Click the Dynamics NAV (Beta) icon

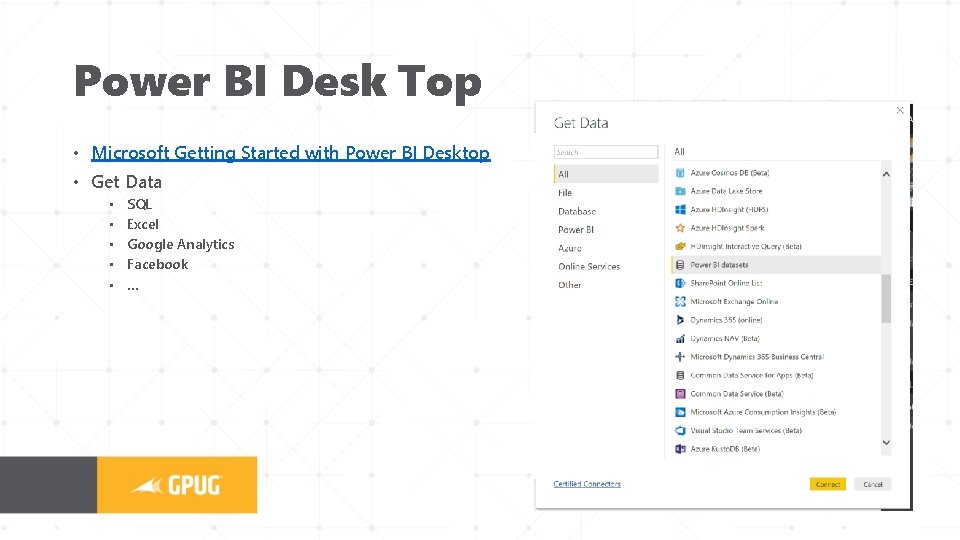click(680, 338)
